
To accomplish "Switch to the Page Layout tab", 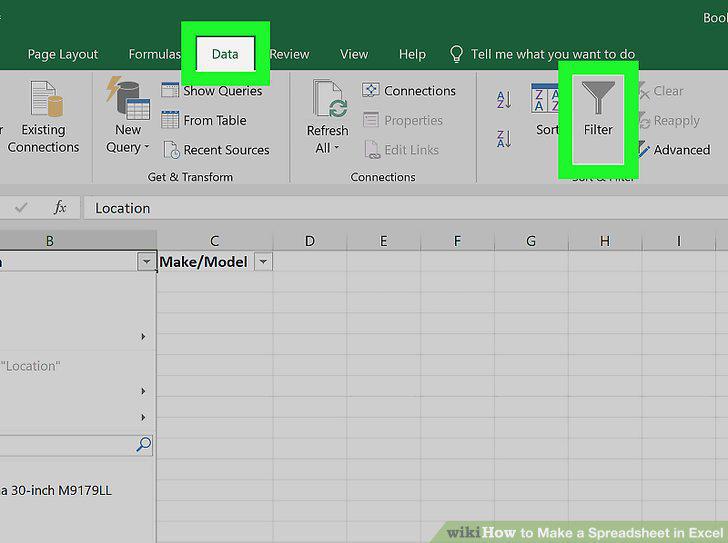I will [x=63, y=54].
